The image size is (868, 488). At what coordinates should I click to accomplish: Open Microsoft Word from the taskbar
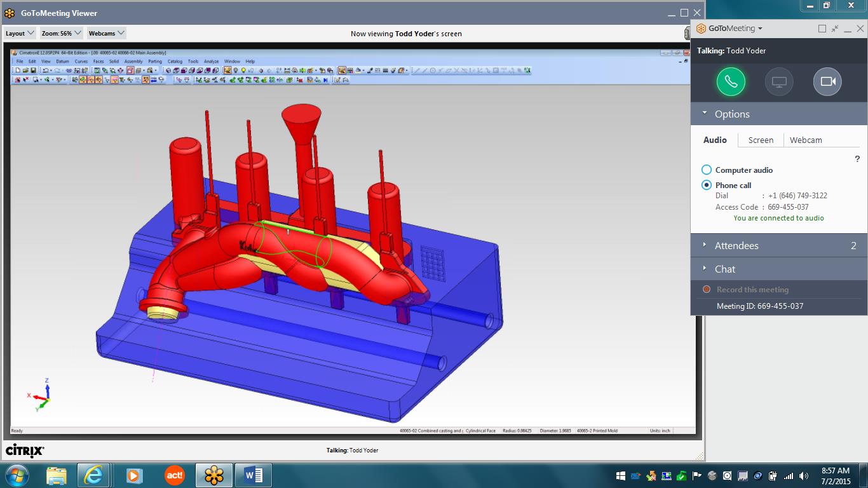(254, 475)
